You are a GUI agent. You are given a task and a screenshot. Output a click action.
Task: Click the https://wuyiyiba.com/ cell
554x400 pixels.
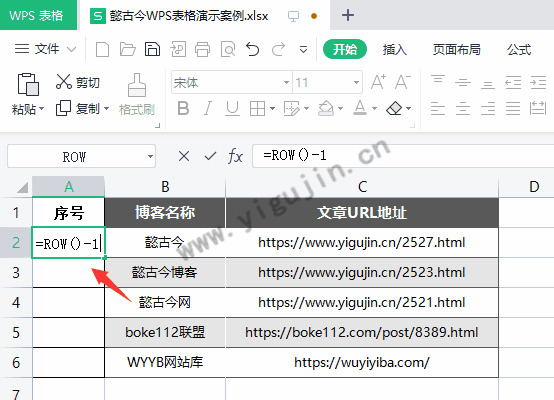pyautogui.click(x=362, y=363)
